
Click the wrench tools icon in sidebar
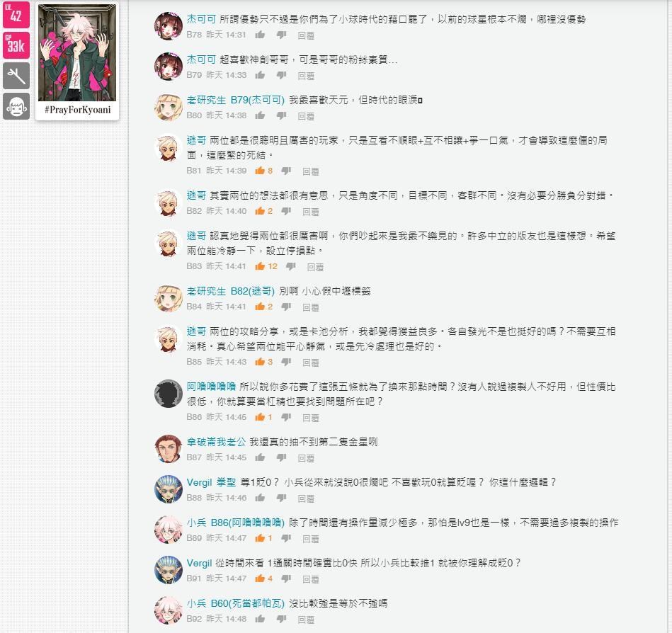16,76
